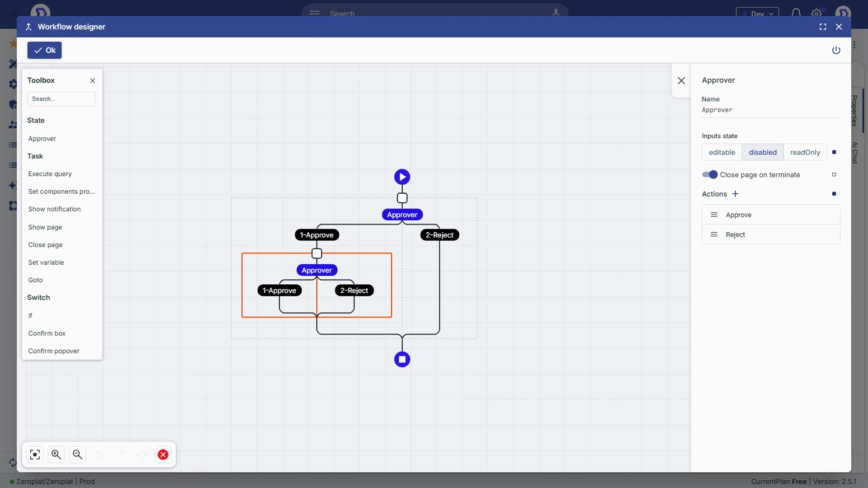Open notifications bell icon
The image size is (868, 488).
tap(796, 13)
